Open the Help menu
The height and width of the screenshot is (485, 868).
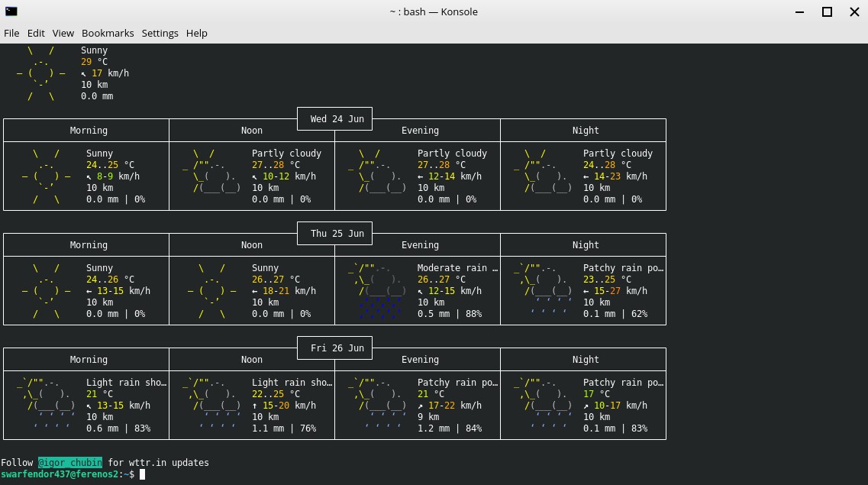click(196, 33)
